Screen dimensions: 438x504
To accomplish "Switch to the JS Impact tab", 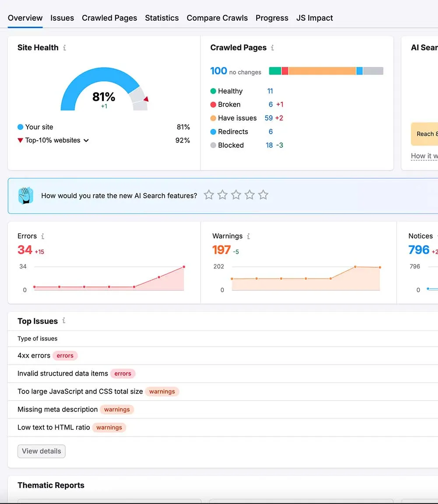I will click(x=314, y=18).
